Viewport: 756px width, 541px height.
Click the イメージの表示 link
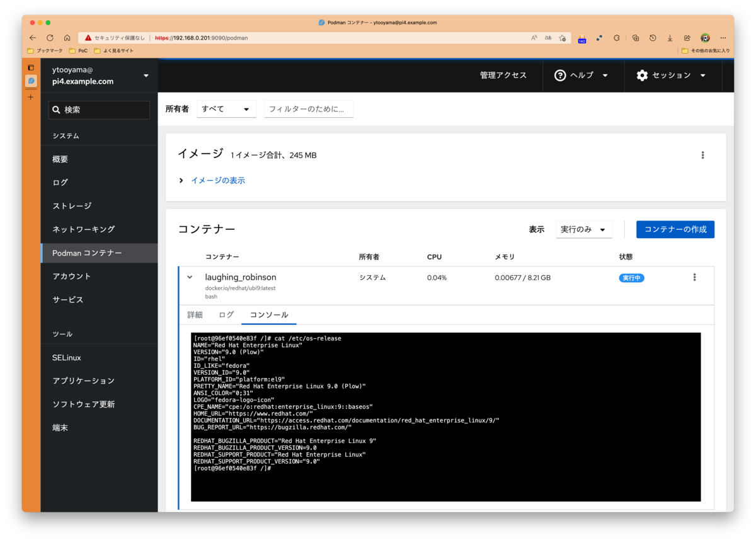[218, 180]
